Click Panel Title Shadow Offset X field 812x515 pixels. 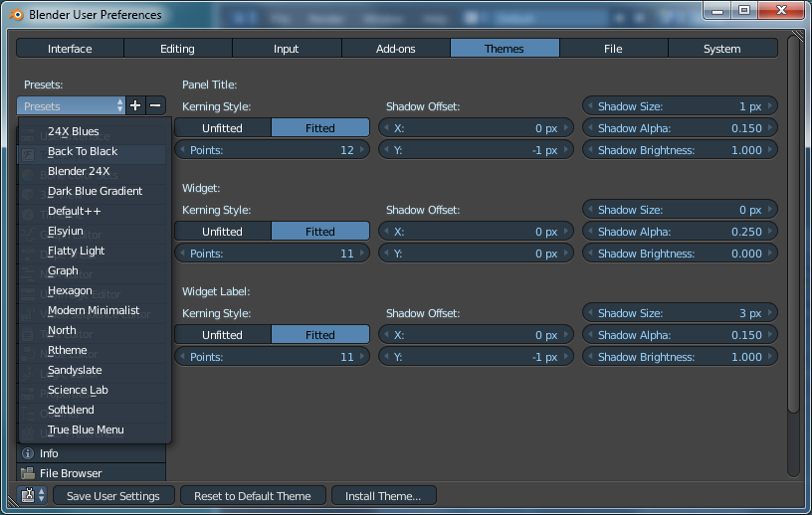[476, 128]
